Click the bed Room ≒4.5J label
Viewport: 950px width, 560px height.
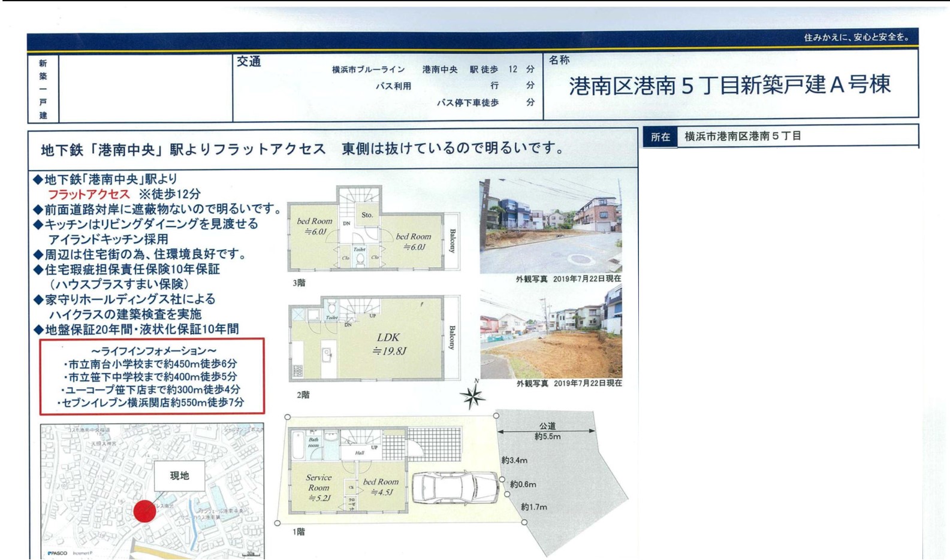coord(381,486)
